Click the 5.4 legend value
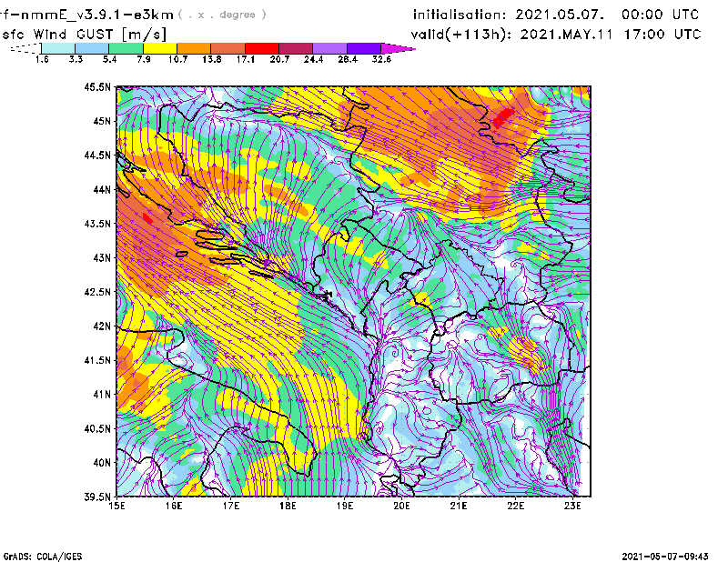The width and height of the screenshot is (728, 562). point(109,59)
